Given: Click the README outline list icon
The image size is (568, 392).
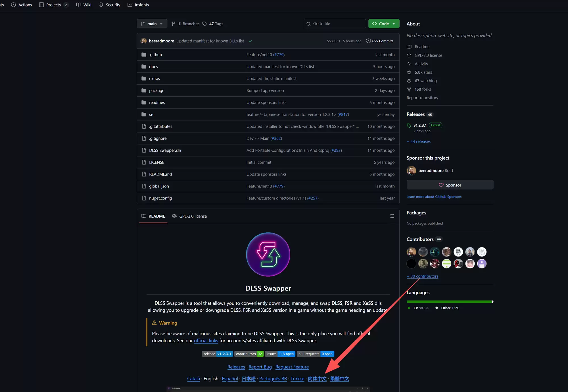Looking at the screenshot, I should point(392,216).
